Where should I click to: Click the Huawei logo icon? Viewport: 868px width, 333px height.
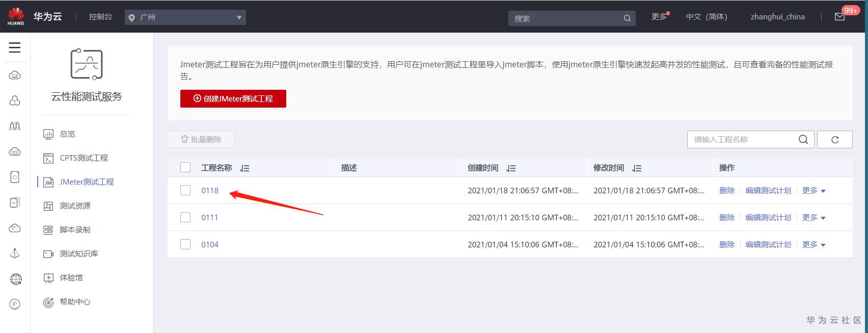click(x=16, y=16)
